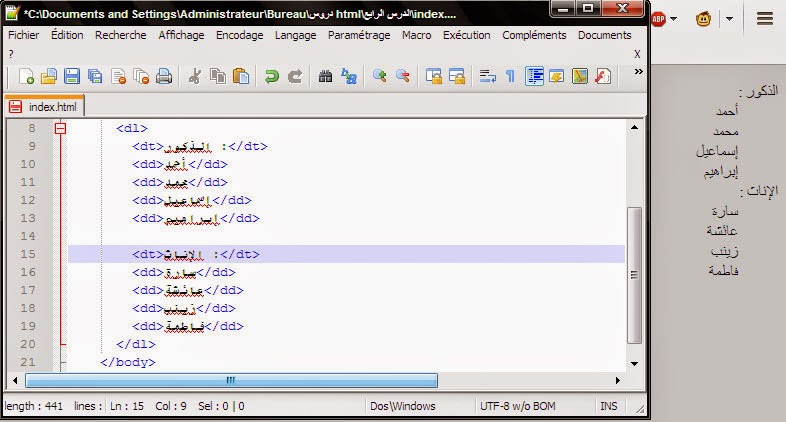Collapse the dl fold marker on line 8
This screenshot has height=422, width=786.
coord(60,128)
